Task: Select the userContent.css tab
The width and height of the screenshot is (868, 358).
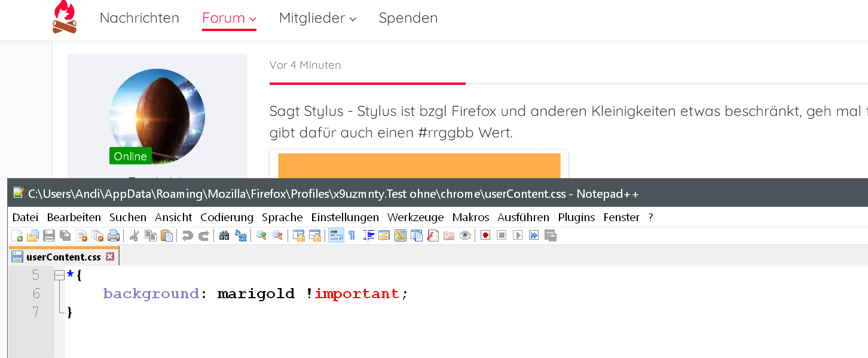Action: (x=63, y=257)
